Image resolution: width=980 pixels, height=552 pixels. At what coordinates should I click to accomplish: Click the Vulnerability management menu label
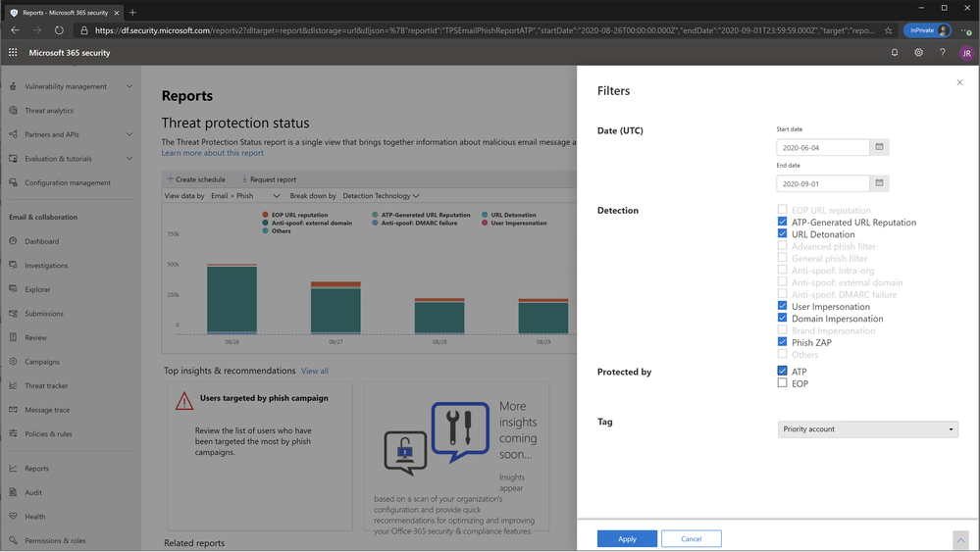(x=66, y=87)
